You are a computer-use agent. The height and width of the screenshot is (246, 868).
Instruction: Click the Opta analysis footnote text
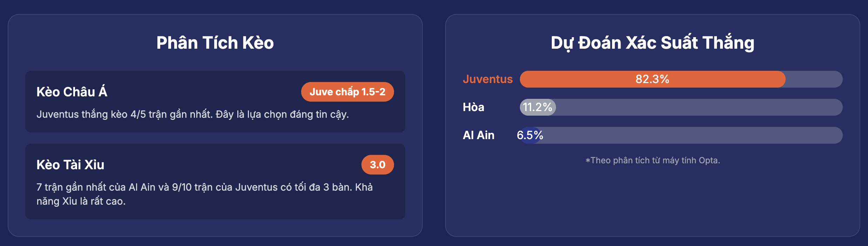click(652, 160)
